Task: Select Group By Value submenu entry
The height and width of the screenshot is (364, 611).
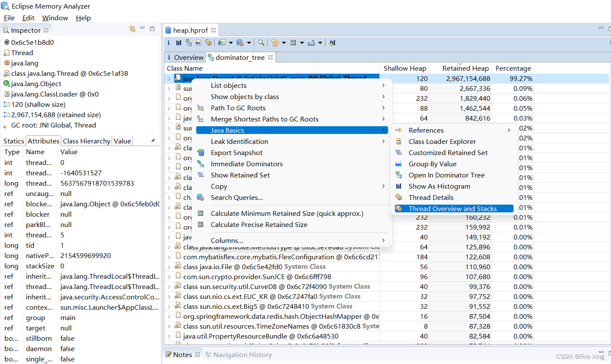Action: 454,164
